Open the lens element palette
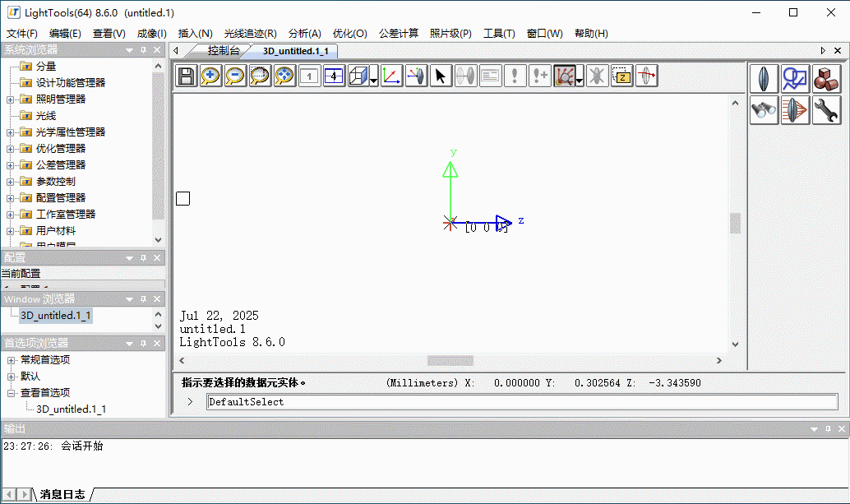 [x=765, y=79]
